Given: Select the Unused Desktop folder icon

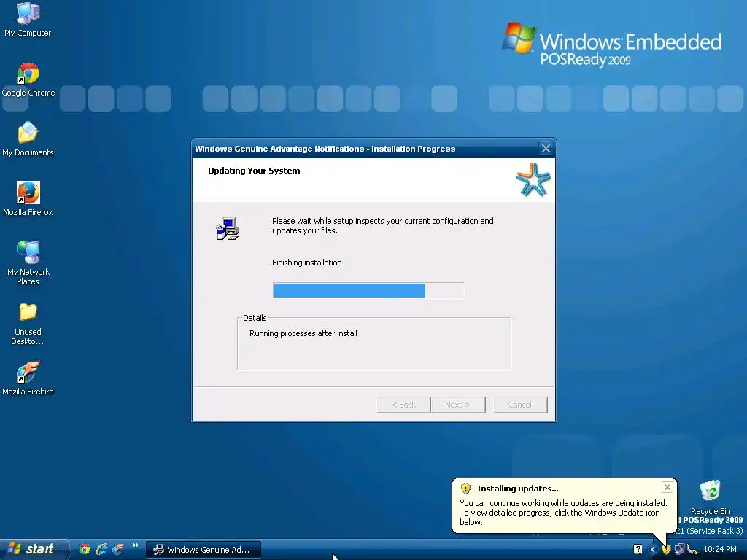Looking at the screenshot, I should (28, 324).
